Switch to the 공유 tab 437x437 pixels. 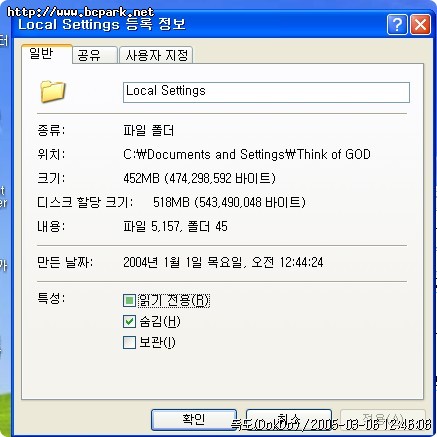tap(95, 55)
